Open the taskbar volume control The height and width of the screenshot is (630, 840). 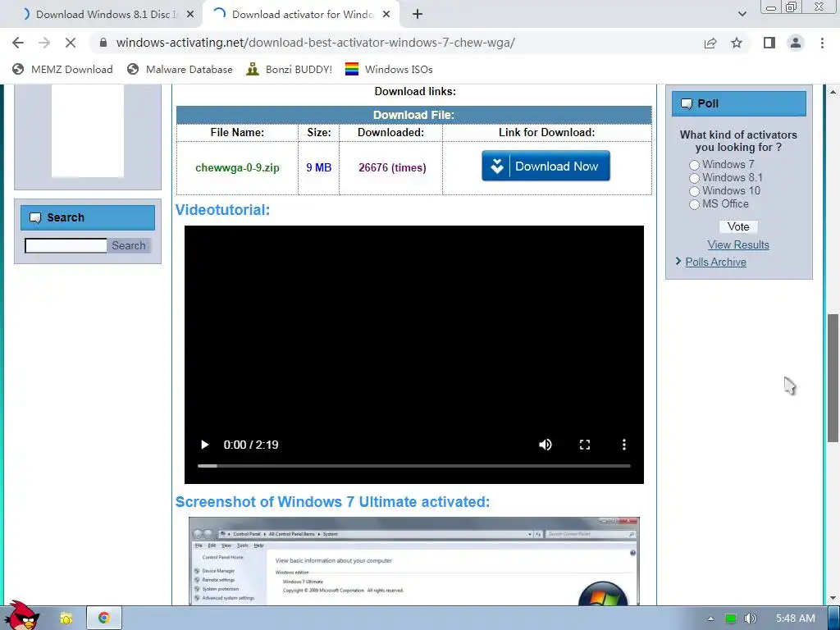(751, 619)
